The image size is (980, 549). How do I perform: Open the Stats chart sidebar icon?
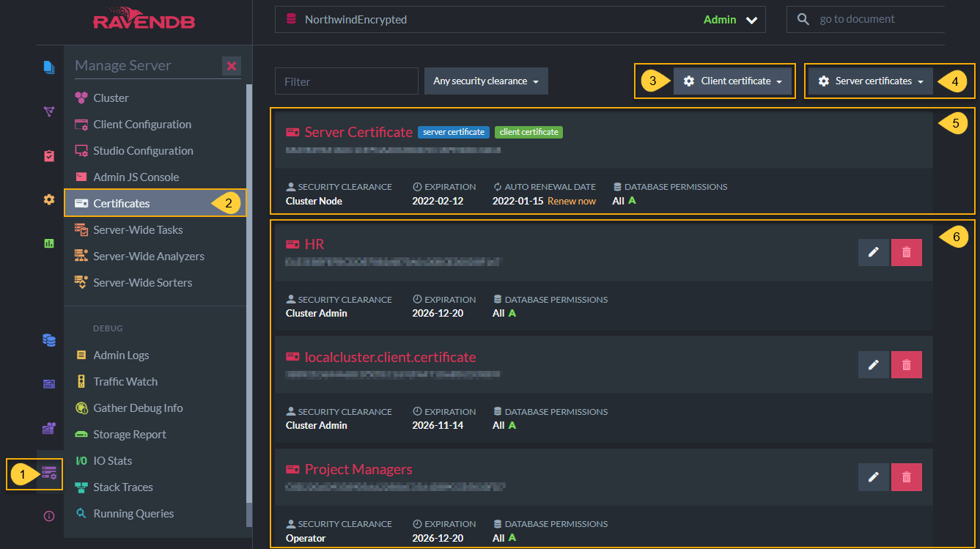pyautogui.click(x=49, y=243)
